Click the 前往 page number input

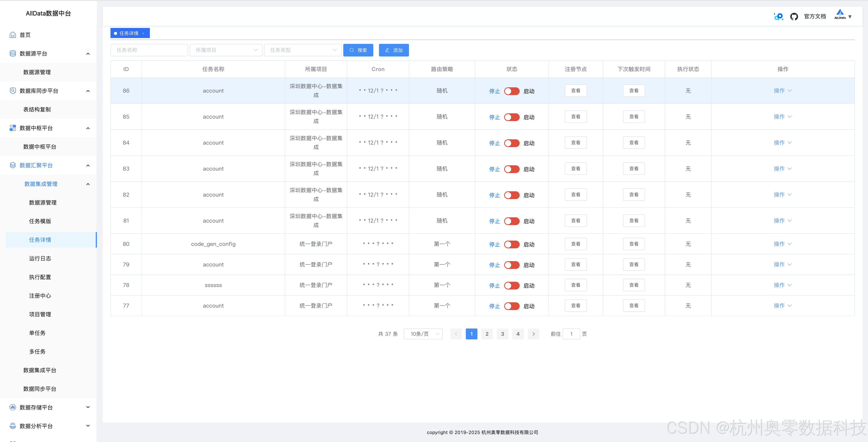571,334
